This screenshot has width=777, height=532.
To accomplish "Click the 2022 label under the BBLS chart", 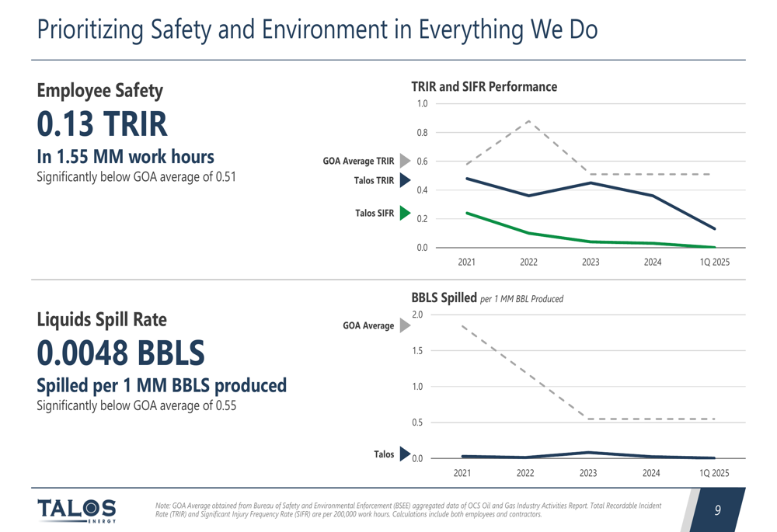I will (x=525, y=473).
